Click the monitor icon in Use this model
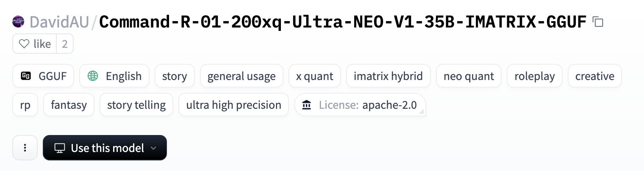Image resolution: width=644 pixels, height=171 pixels. (60, 148)
